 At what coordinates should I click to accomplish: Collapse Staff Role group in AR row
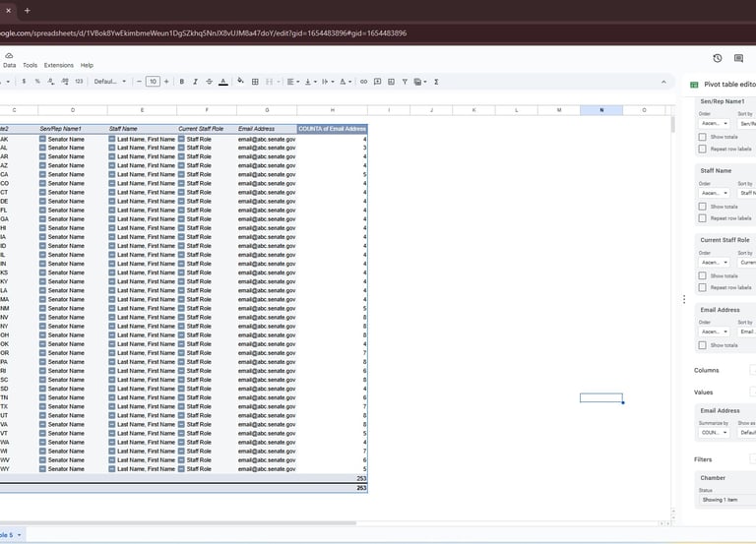181,156
